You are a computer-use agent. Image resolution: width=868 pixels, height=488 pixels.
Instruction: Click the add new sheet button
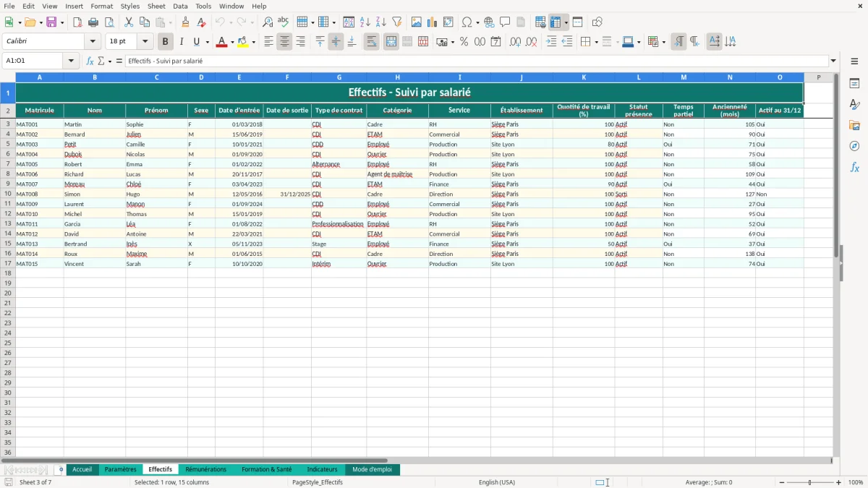(61, 470)
